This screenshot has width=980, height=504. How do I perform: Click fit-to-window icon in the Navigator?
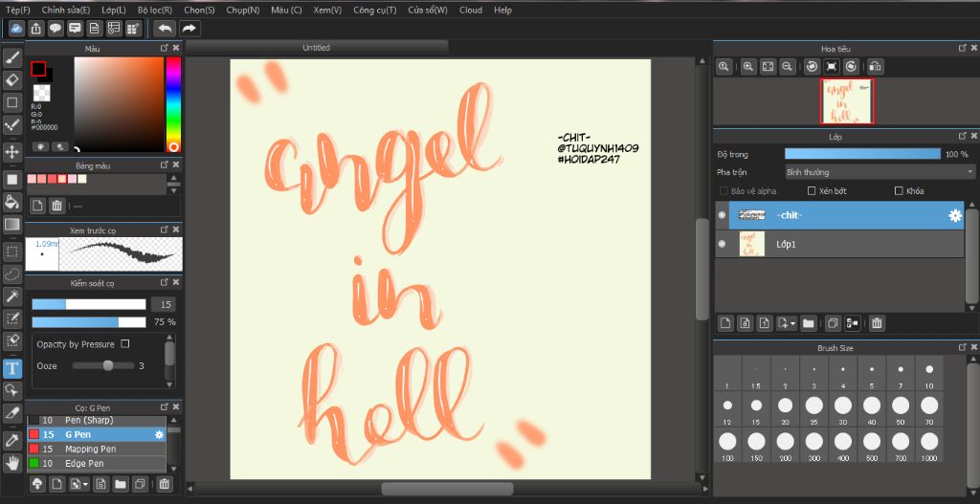[x=768, y=66]
